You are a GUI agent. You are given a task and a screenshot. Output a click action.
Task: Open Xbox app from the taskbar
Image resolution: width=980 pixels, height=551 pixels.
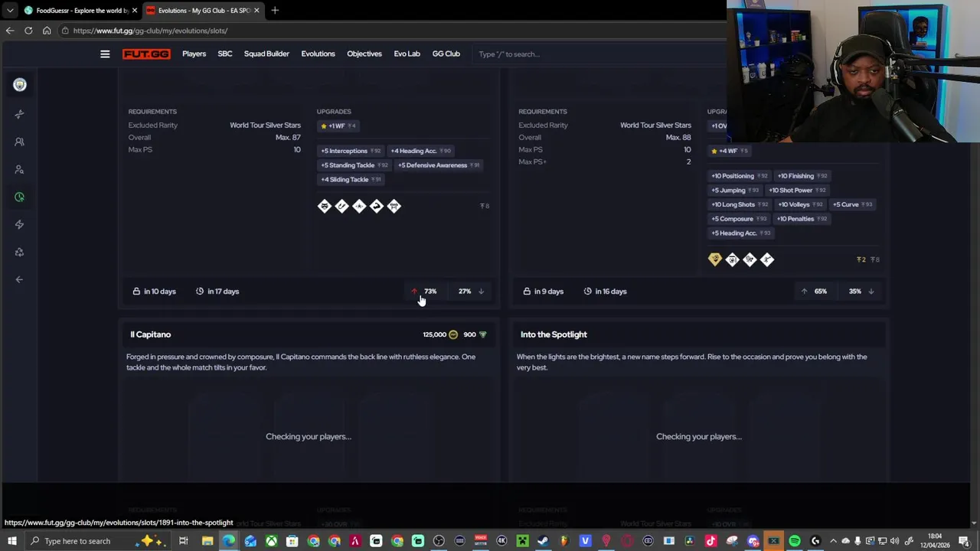(271, 541)
